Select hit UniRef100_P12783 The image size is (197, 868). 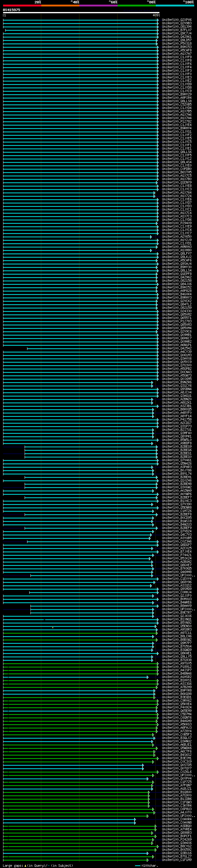click(x=177, y=321)
